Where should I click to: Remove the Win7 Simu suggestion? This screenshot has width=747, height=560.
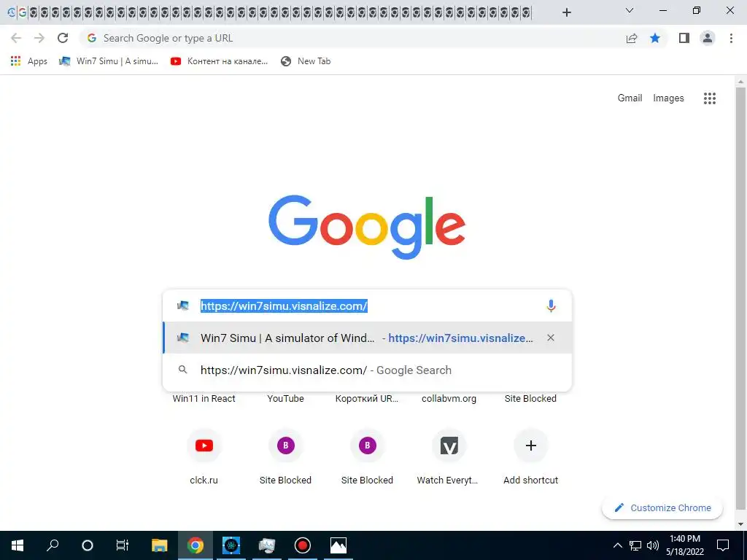click(x=551, y=338)
